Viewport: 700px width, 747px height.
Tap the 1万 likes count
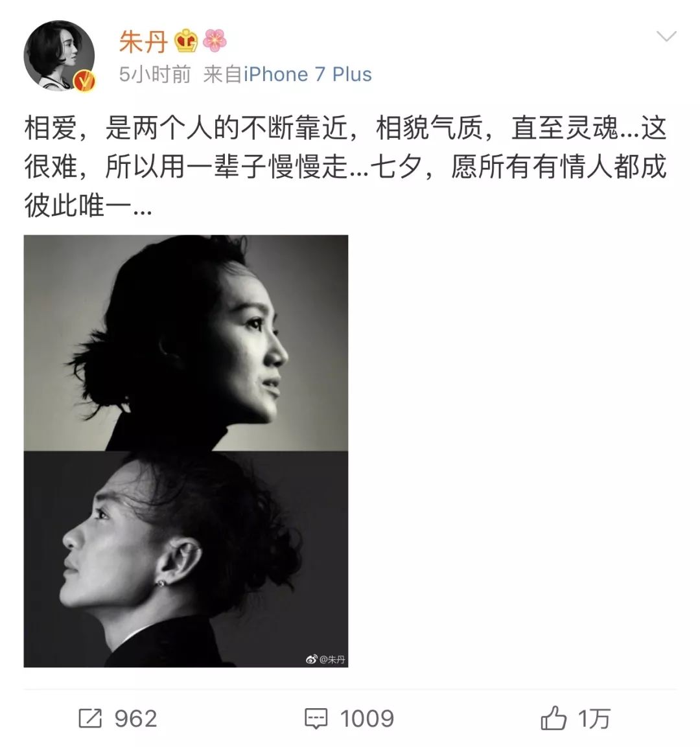(x=594, y=718)
